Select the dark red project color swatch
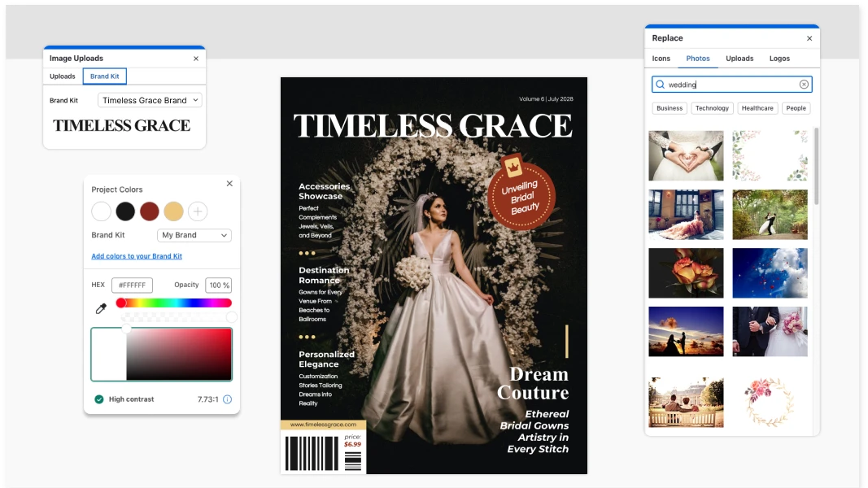Image resolution: width=868 pixels, height=488 pixels. [150, 211]
